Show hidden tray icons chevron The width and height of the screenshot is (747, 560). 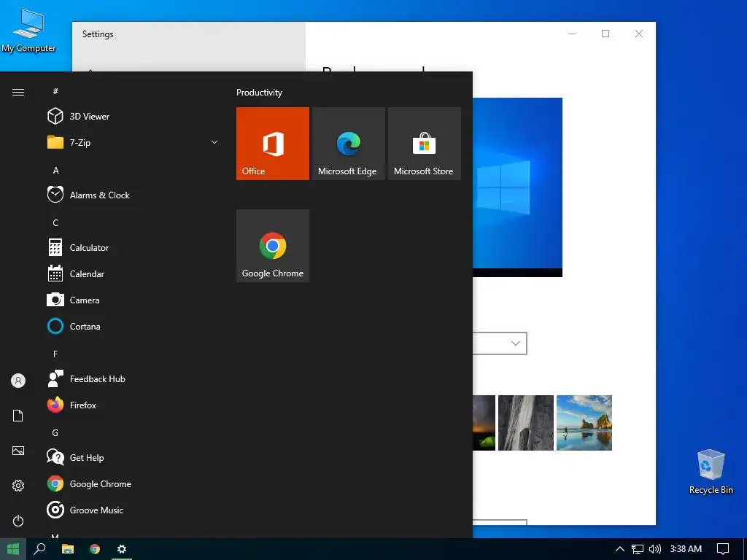coord(620,549)
